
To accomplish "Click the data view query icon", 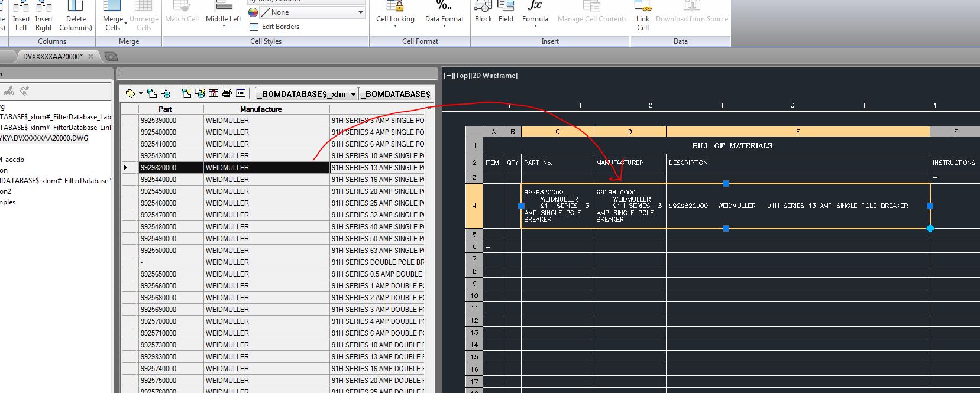I will [152, 93].
